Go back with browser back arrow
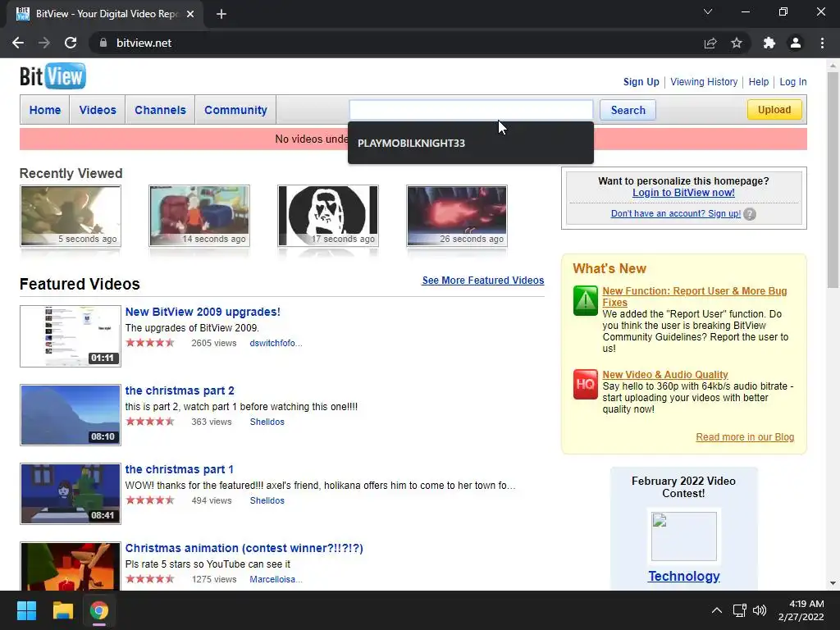 point(18,43)
